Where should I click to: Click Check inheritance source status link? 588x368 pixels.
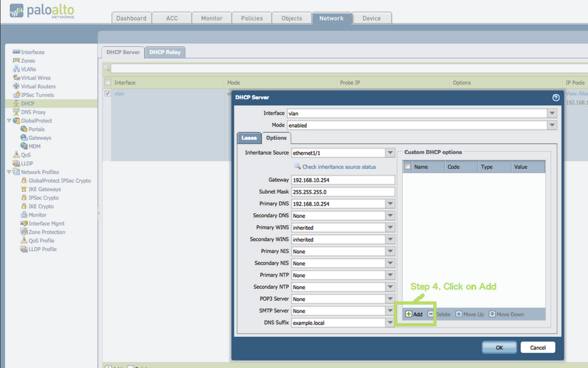[x=338, y=167]
